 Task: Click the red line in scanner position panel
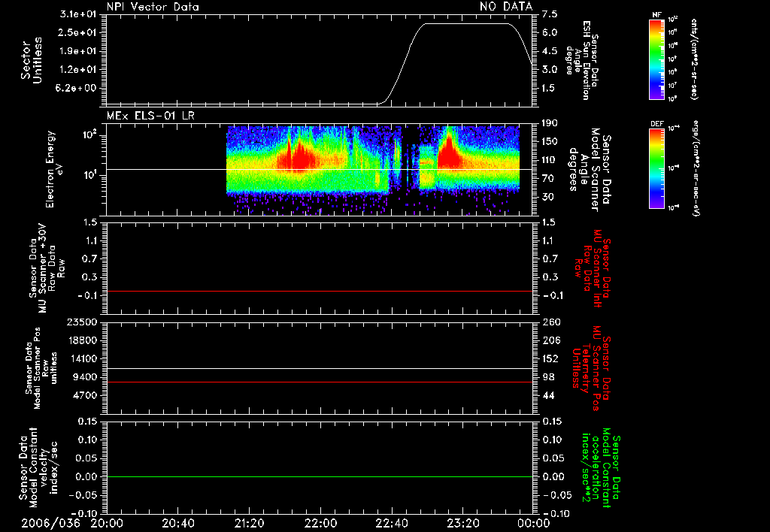tap(319, 382)
